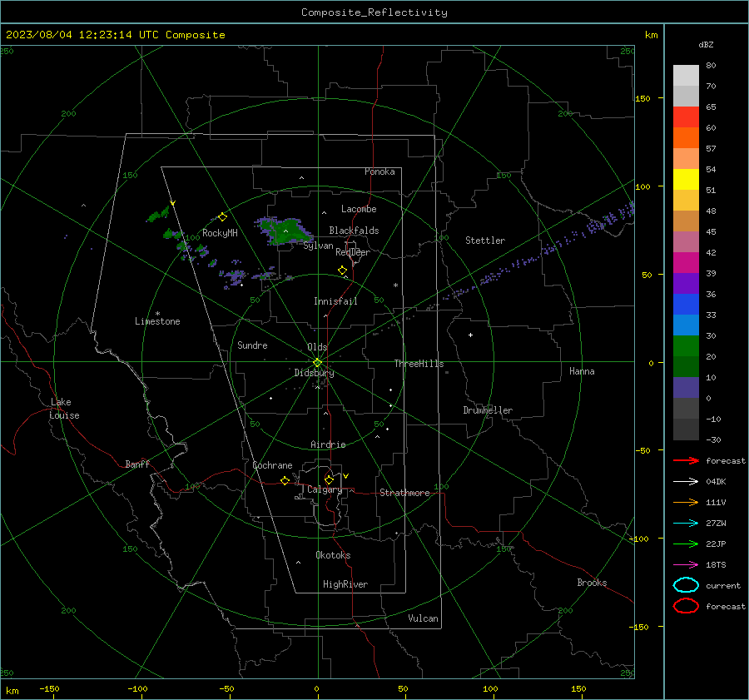749x700 pixels.
Task: Click the Drumheller map label
Action: (488, 410)
